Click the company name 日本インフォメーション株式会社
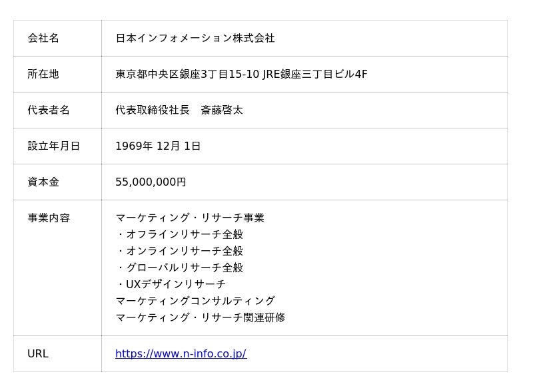The image size is (533, 392). 195,39
